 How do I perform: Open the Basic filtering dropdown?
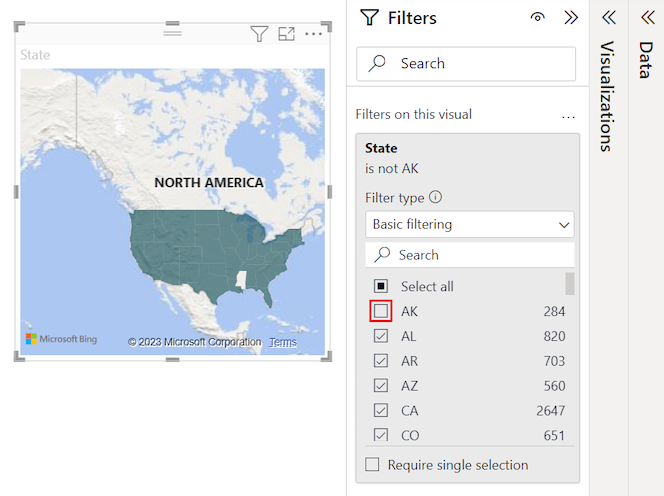coord(469,224)
